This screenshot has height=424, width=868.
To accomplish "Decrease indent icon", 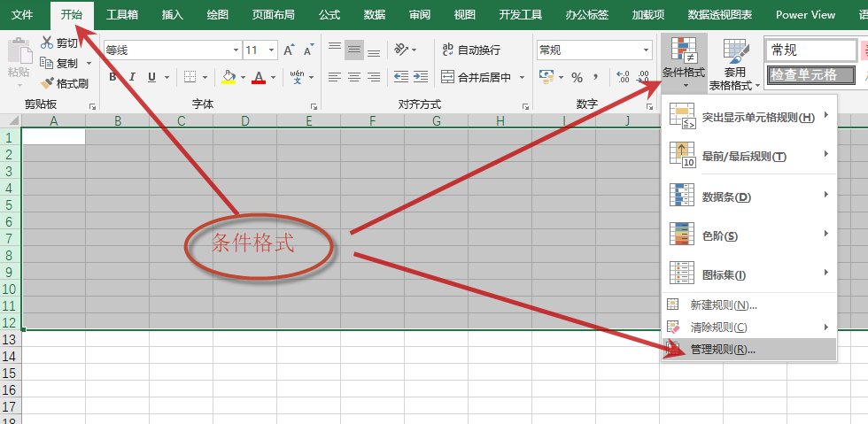I will 401,77.
